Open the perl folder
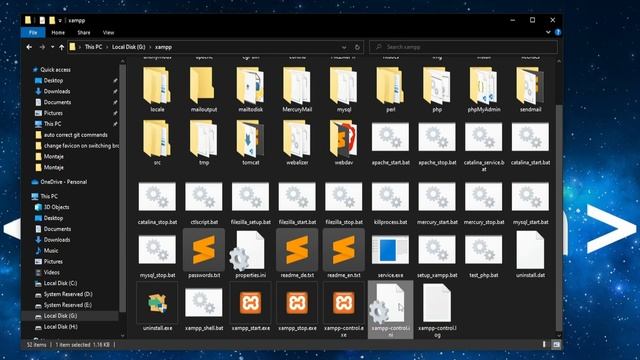The image size is (640, 360). pos(390,90)
